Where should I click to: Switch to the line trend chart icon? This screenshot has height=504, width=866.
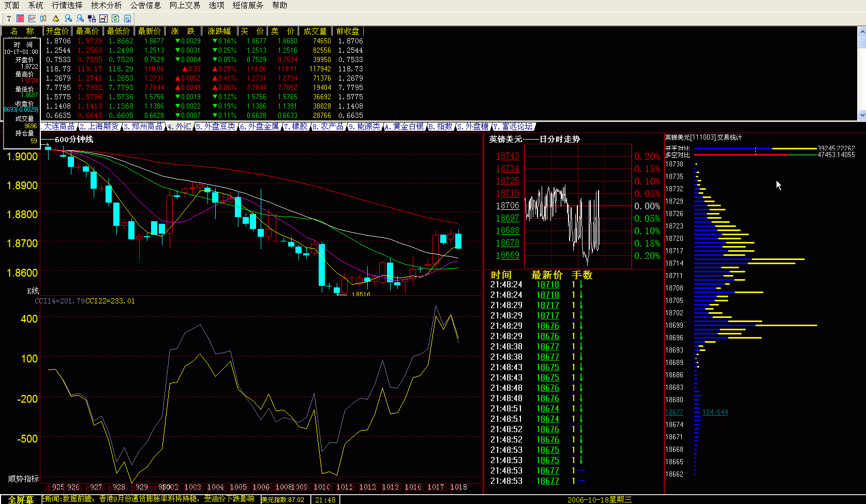(32, 19)
